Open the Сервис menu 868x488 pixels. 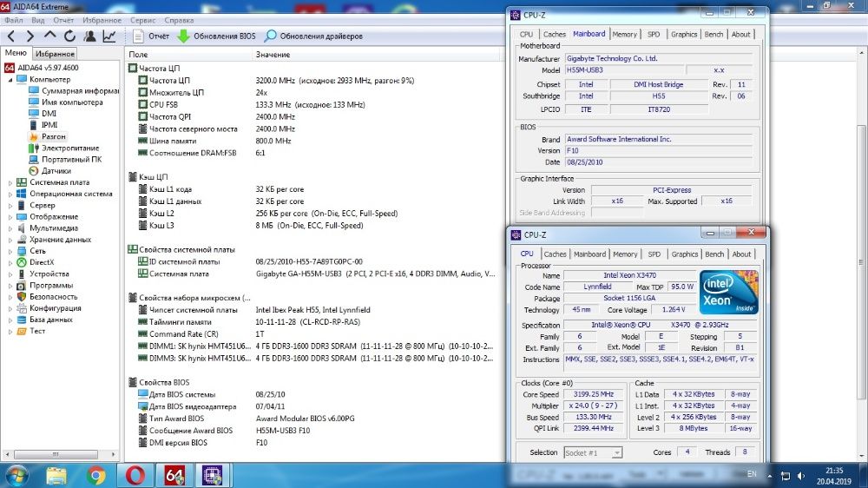[x=143, y=20]
